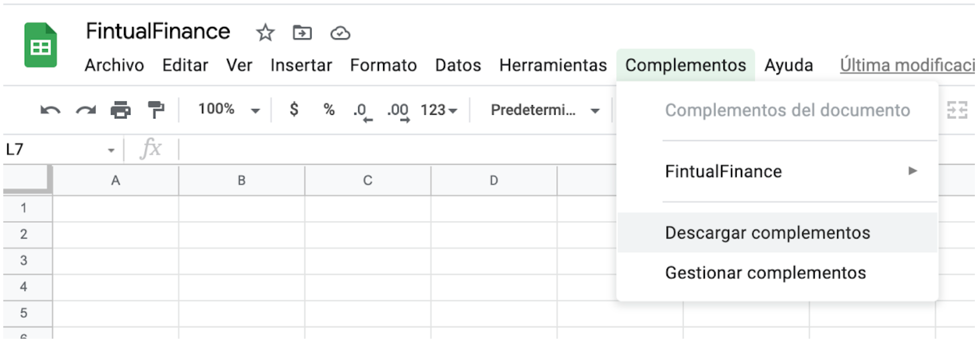The width and height of the screenshot is (980, 342).
Task: Select the paint format roller icon
Action: click(156, 110)
